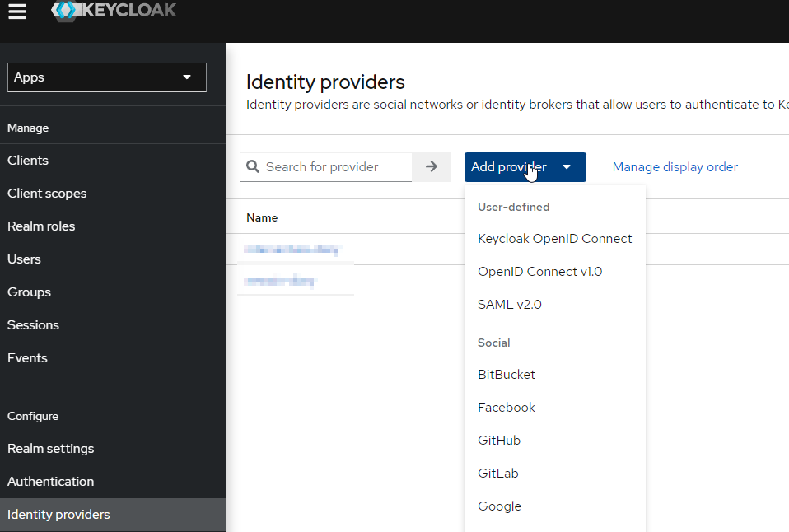Open the Apps realm selector dropdown
This screenshot has height=532, width=789.
click(x=106, y=77)
